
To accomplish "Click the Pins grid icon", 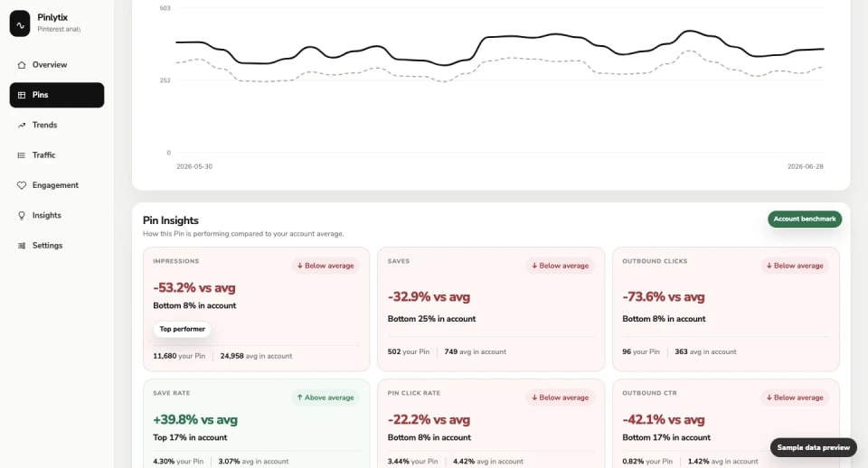I will pyautogui.click(x=22, y=95).
